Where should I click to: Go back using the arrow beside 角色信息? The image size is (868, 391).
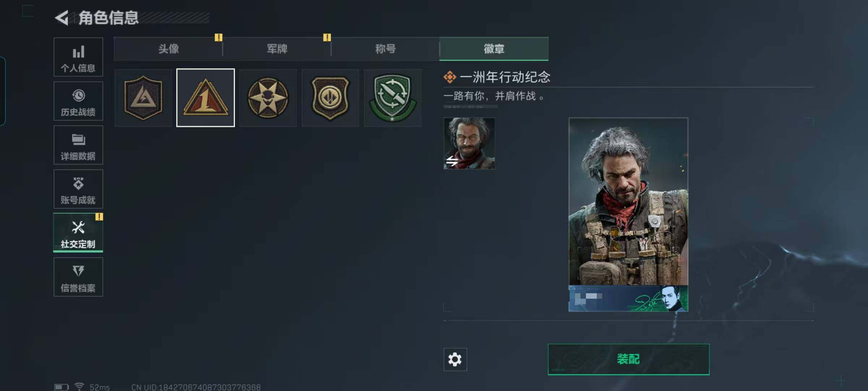pyautogui.click(x=62, y=18)
